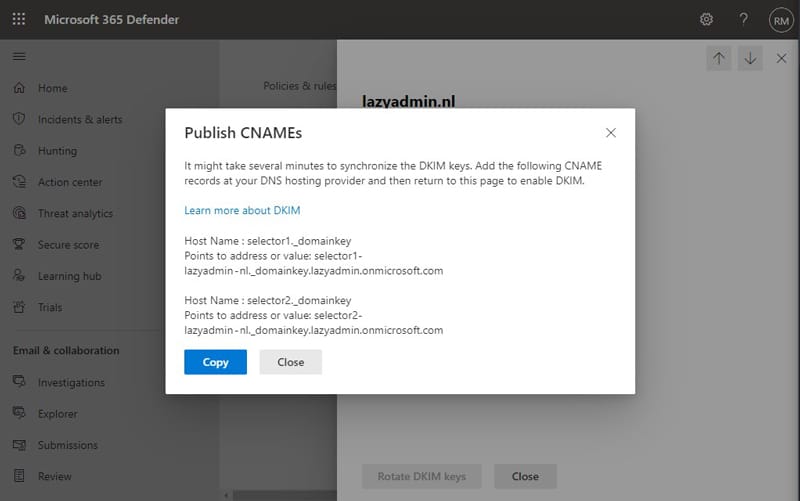This screenshot has height=501, width=800.
Task: Click the Explorer icon in sidebar
Action: 19,413
